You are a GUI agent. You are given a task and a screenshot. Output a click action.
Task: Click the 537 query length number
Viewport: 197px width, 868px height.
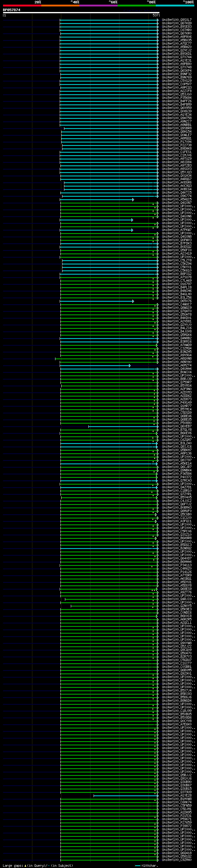click(x=155, y=15)
